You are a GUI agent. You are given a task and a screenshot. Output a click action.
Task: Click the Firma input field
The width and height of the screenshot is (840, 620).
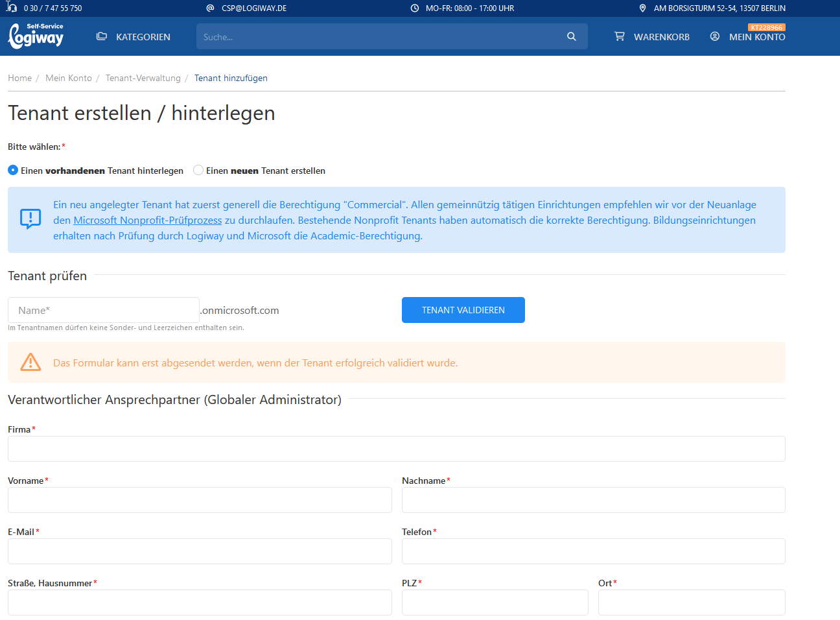pyautogui.click(x=396, y=448)
